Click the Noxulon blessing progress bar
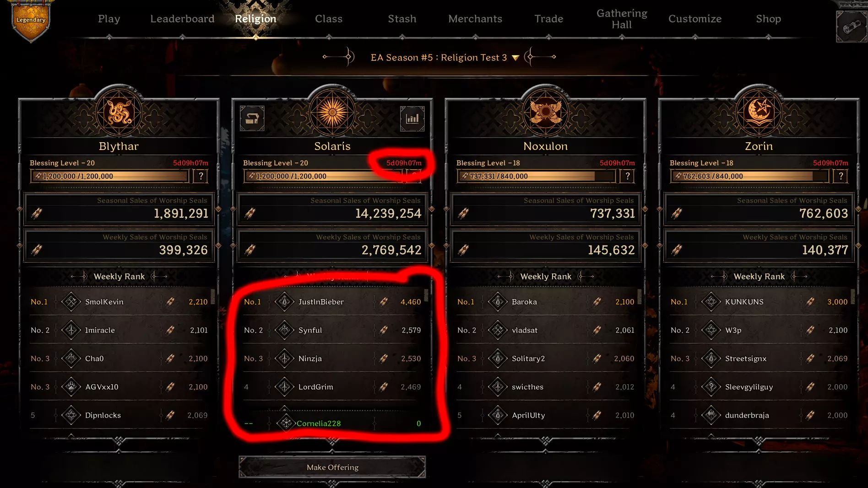The image size is (868, 488). pyautogui.click(x=536, y=176)
